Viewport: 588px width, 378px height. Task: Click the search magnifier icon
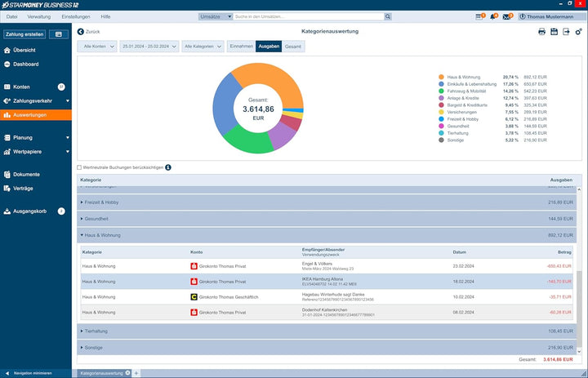coord(388,16)
